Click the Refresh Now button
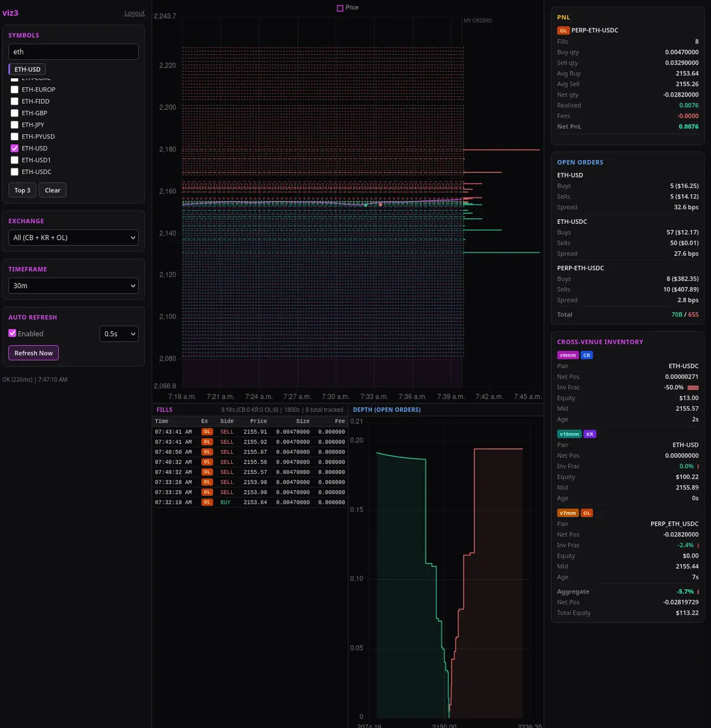 coord(33,353)
